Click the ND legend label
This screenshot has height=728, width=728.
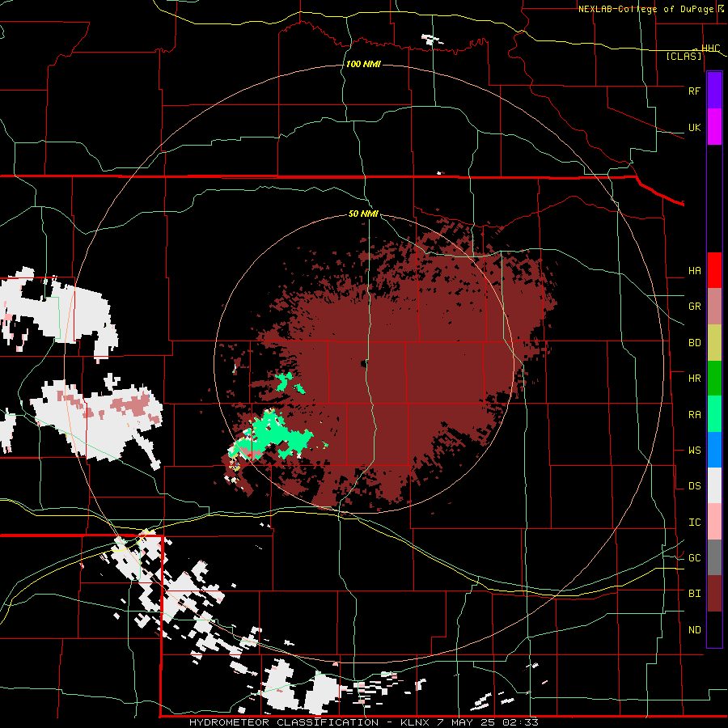point(694,630)
